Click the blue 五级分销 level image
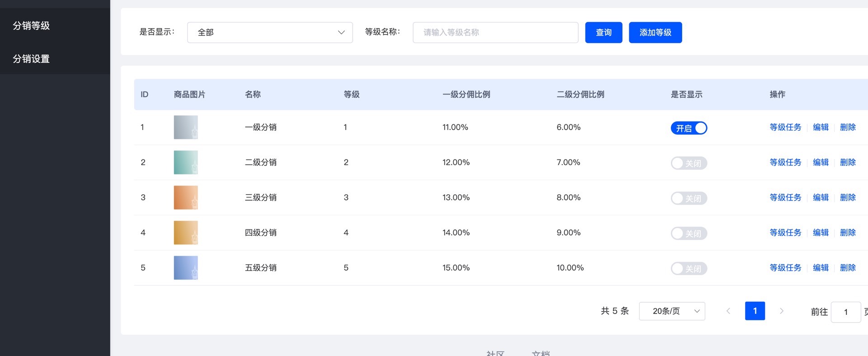Viewport: 868px width, 356px height. point(185,268)
